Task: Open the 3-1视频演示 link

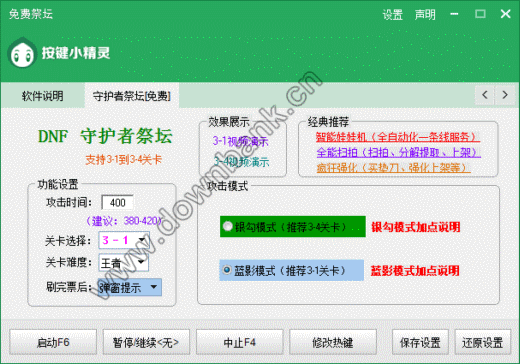Action: click(x=240, y=141)
